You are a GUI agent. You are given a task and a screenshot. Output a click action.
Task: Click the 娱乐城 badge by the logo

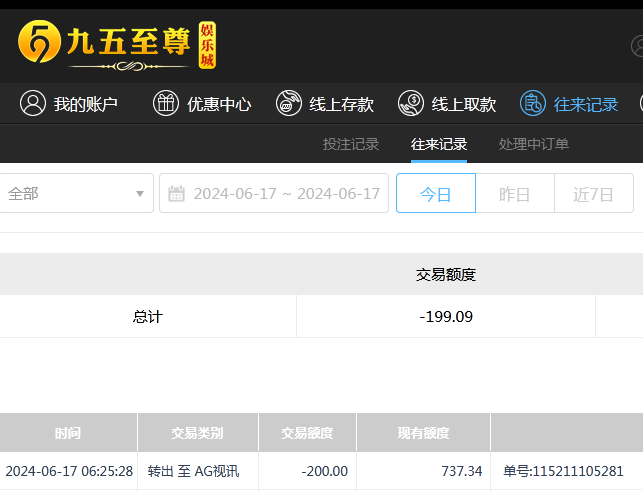pyautogui.click(x=207, y=45)
